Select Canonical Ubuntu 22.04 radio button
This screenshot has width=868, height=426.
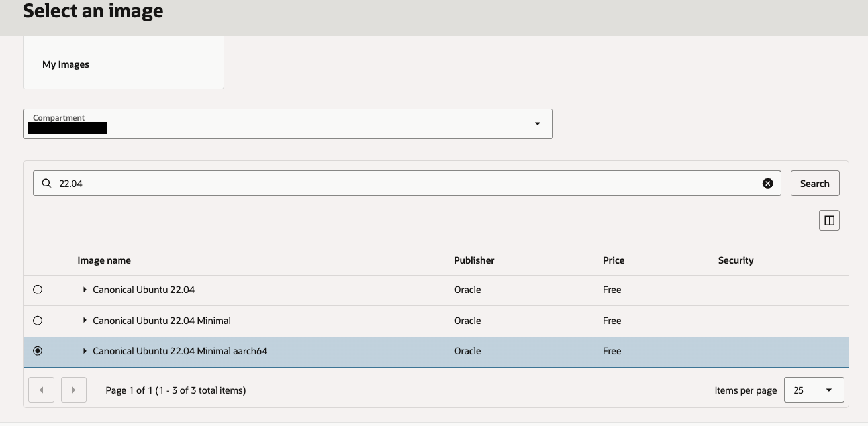point(38,290)
